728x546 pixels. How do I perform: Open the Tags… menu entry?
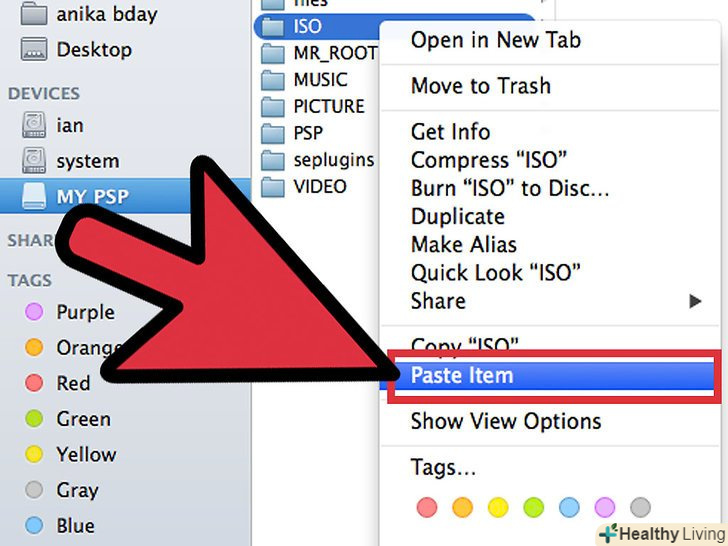[443, 467]
